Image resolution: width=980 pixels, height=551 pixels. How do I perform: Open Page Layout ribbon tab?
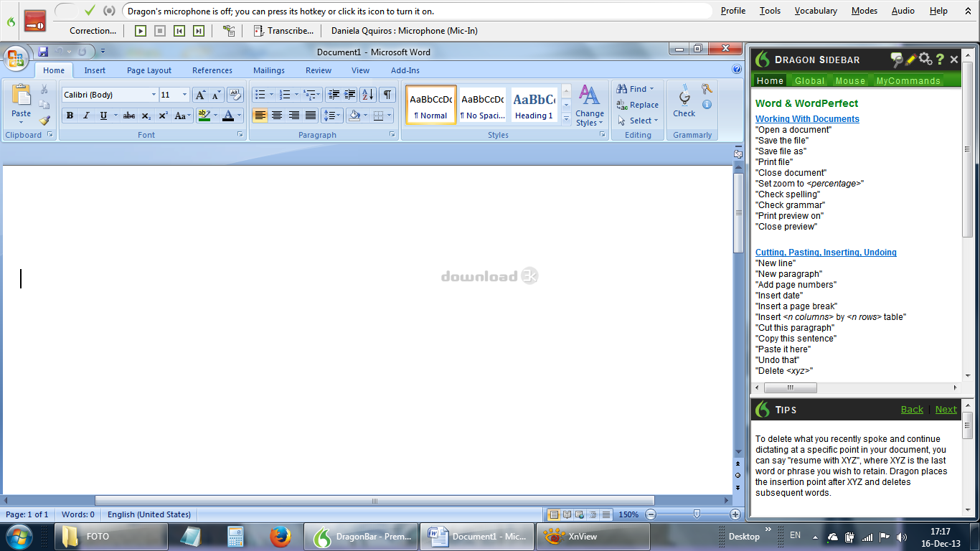point(149,70)
